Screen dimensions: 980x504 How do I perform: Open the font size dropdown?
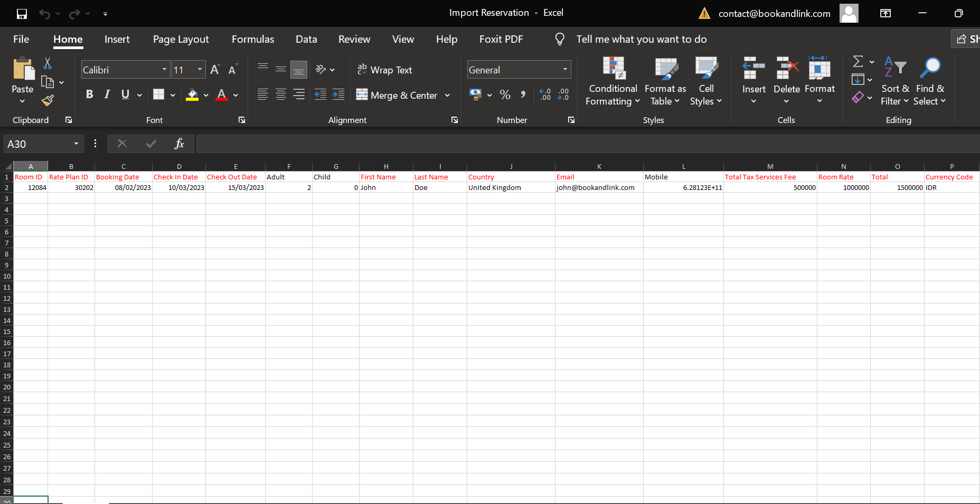coord(200,70)
